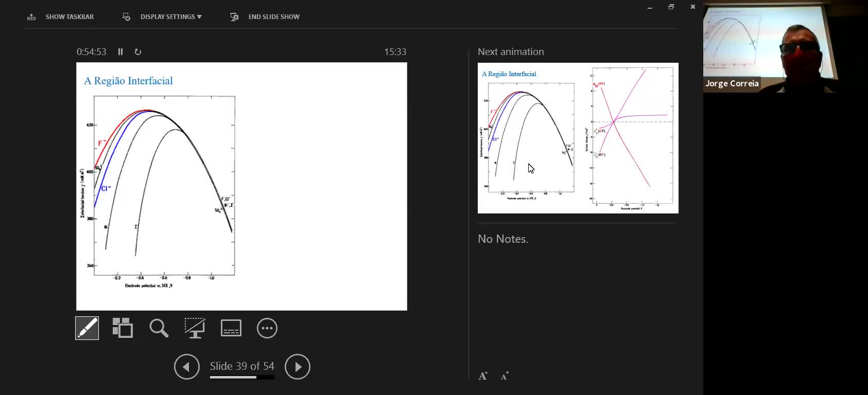Increase the notes text size
The width and height of the screenshot is (868, 395).
pos(483,376)
